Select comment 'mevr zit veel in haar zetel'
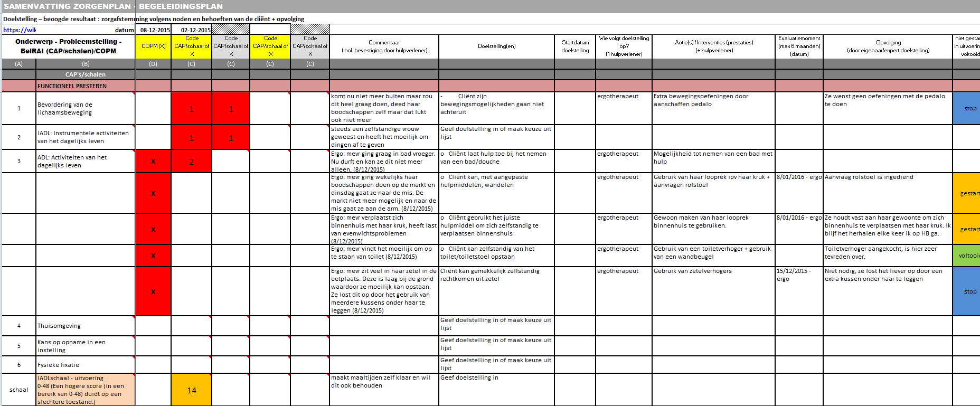 pos(384,291)
